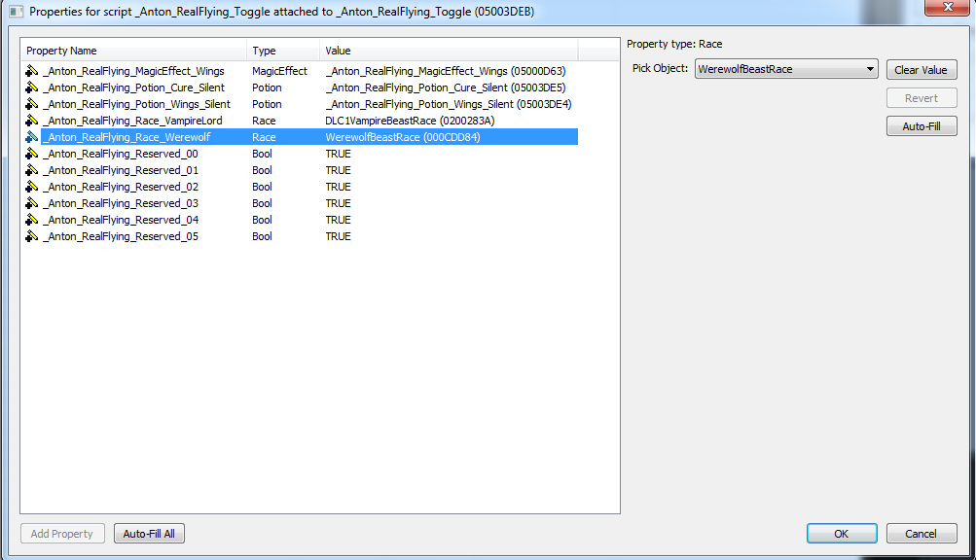
Task: Click the property icon beside _Anton_RealFlying_Race_VampireLord
Action: [x=32, y=121]
